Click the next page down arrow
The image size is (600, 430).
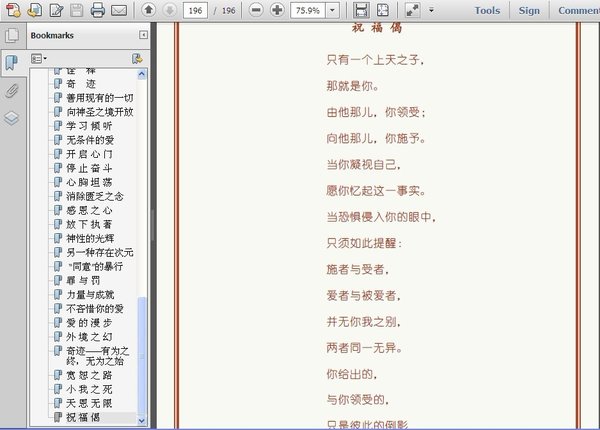(x=170, y=10)
